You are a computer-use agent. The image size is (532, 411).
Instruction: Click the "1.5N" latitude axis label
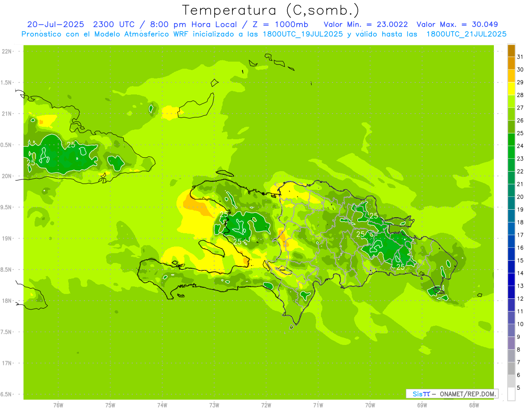(6, 82)
